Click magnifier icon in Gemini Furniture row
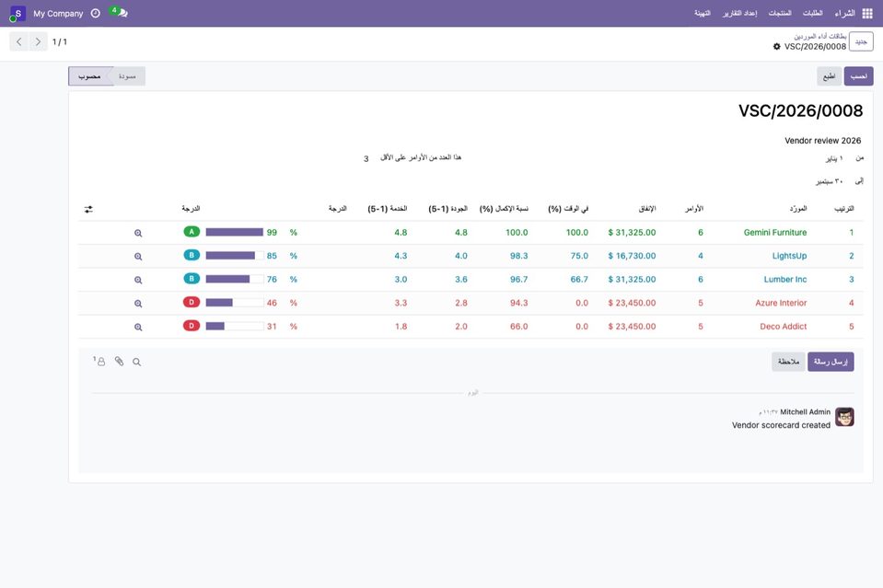Screen dimensions: 883x588 coord(138,233)
